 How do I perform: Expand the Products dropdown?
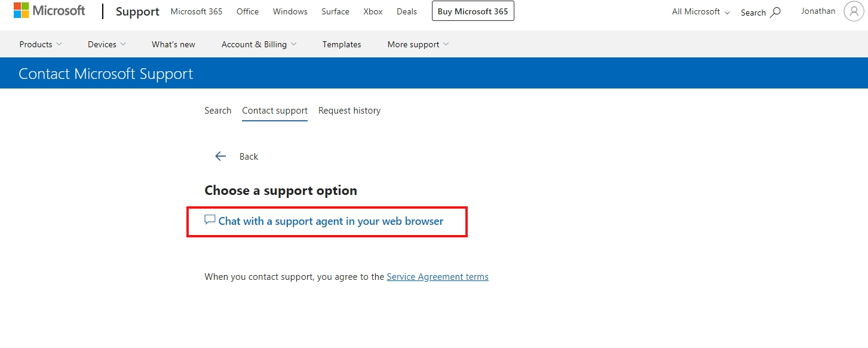[x=39, y=44]
